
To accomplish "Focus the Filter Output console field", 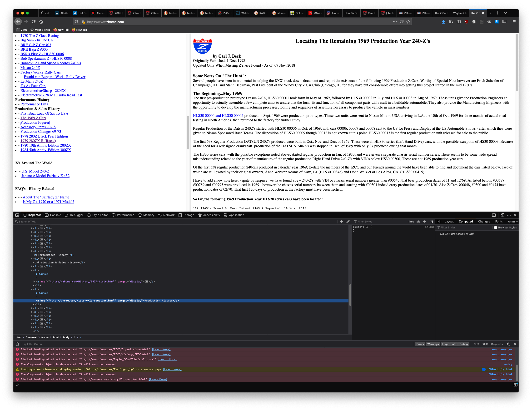I will click(217, 344).
